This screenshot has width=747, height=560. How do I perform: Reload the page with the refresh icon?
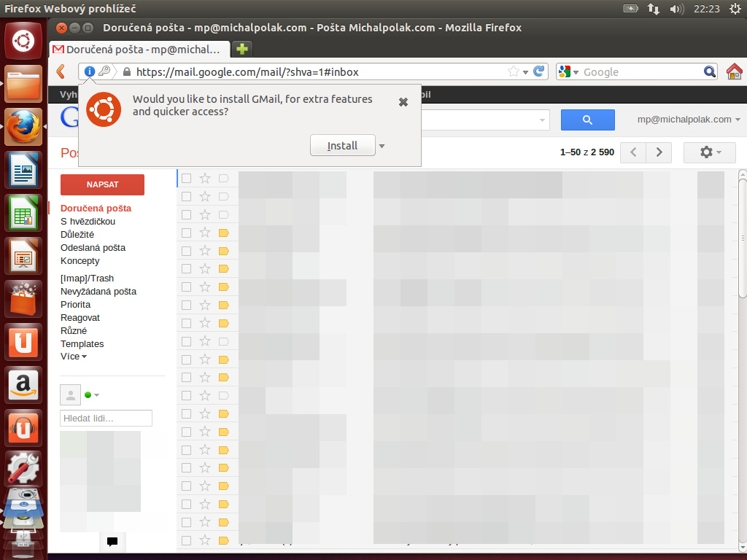pos(539,71)
